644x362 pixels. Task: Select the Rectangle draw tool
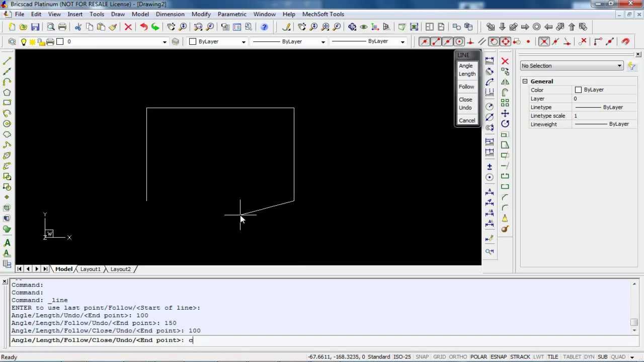click(x=7, y=103)
